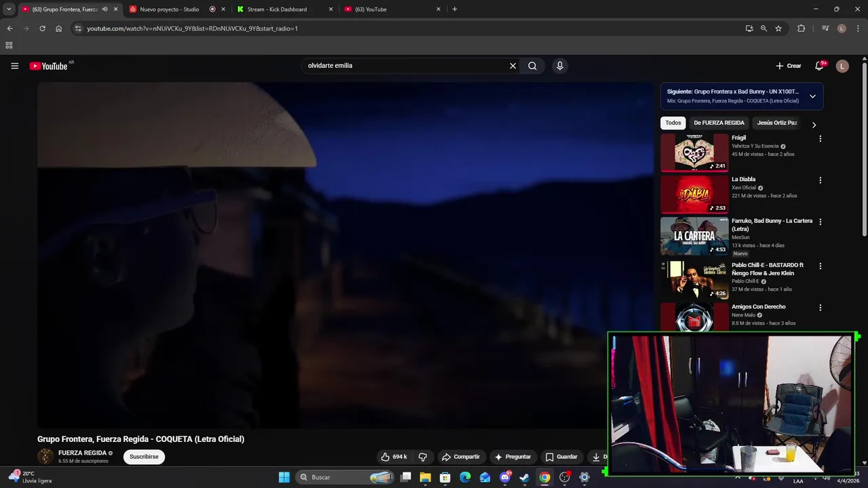
Task: Like the COQUETA video
Action: click(393, 457)
